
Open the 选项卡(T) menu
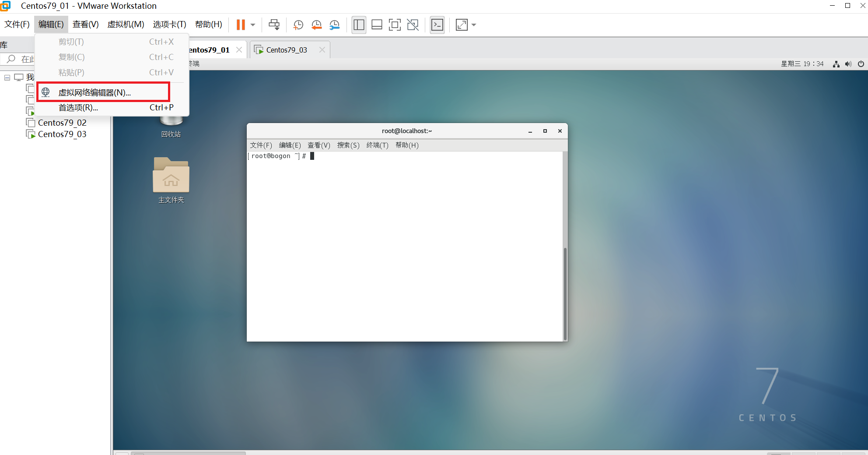click(x=170, y=25)
